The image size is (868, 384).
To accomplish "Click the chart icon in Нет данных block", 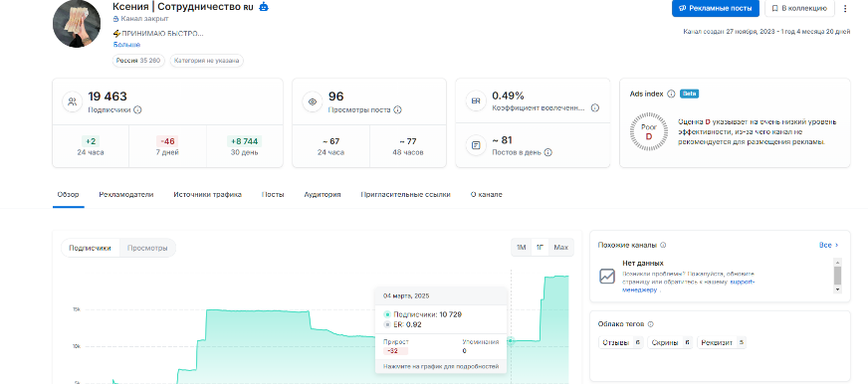I will pos(607,276).
